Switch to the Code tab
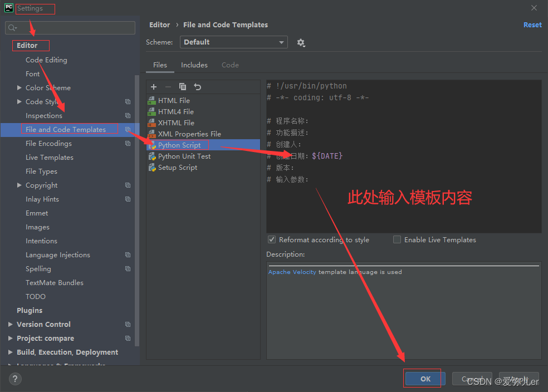 point(231,65)
